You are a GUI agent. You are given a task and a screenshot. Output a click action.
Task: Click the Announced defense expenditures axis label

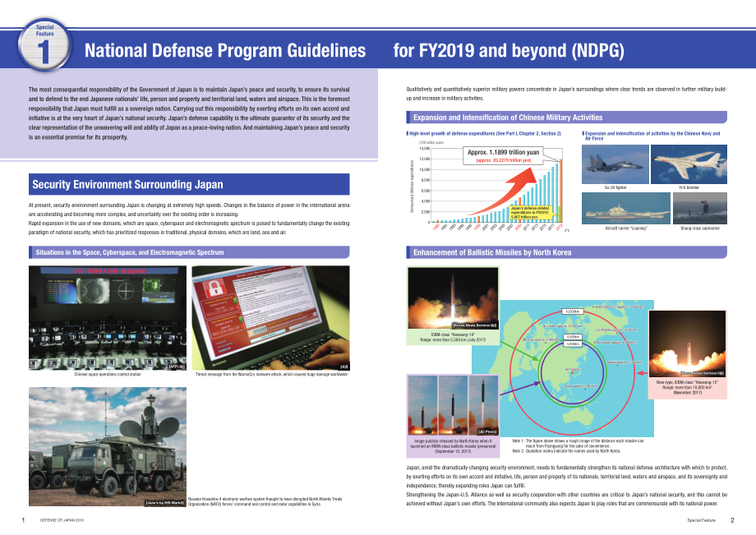click(x=412, y=187)
